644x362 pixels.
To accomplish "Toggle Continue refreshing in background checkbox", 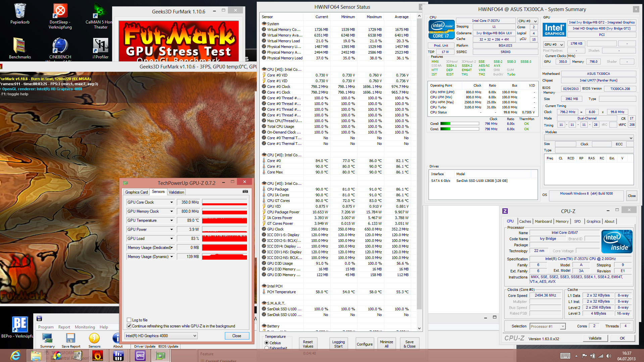I will tap(129, 326).
